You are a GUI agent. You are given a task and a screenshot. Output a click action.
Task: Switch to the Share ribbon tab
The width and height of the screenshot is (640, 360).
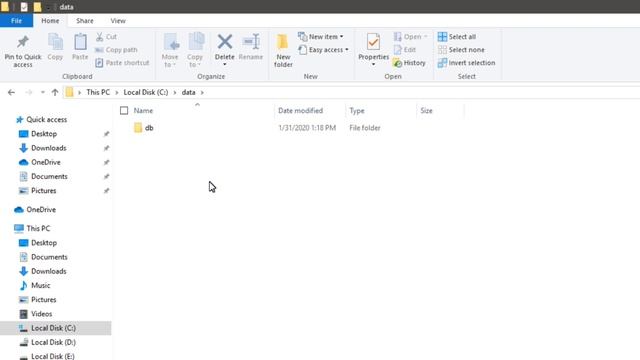pos(84,20)
